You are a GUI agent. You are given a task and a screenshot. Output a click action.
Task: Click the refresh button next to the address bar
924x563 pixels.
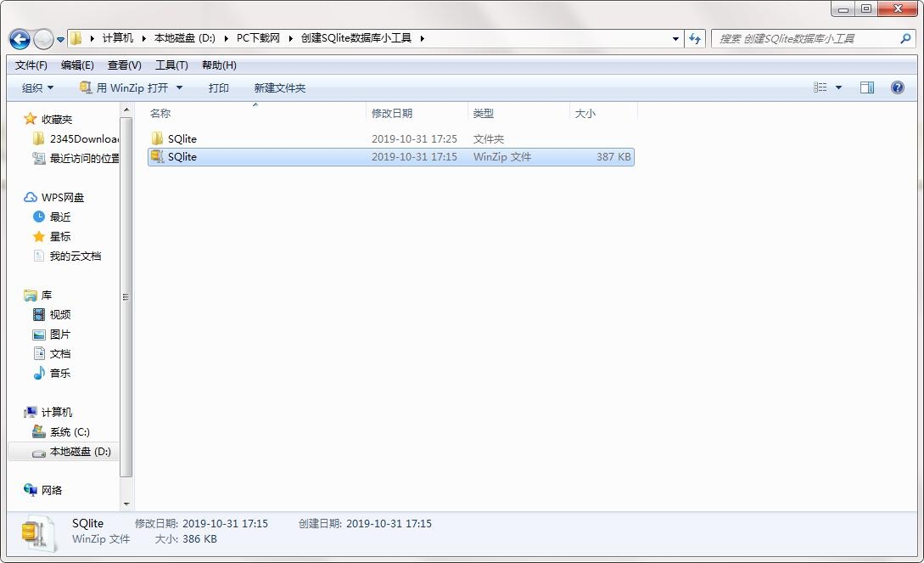(695, 39)
